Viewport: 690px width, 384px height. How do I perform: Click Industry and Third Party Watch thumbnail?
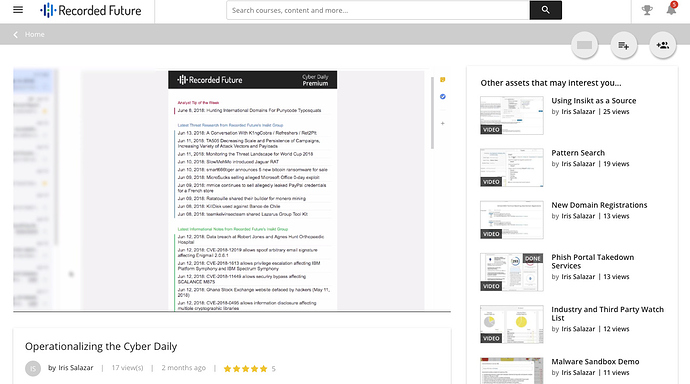[x=512, y=324]
